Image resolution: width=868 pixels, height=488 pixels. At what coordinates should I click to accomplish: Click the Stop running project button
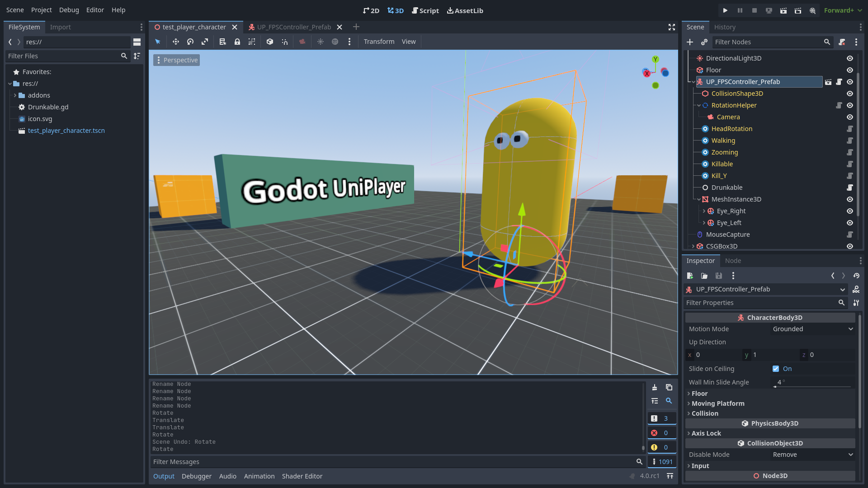tap(755, 10)
